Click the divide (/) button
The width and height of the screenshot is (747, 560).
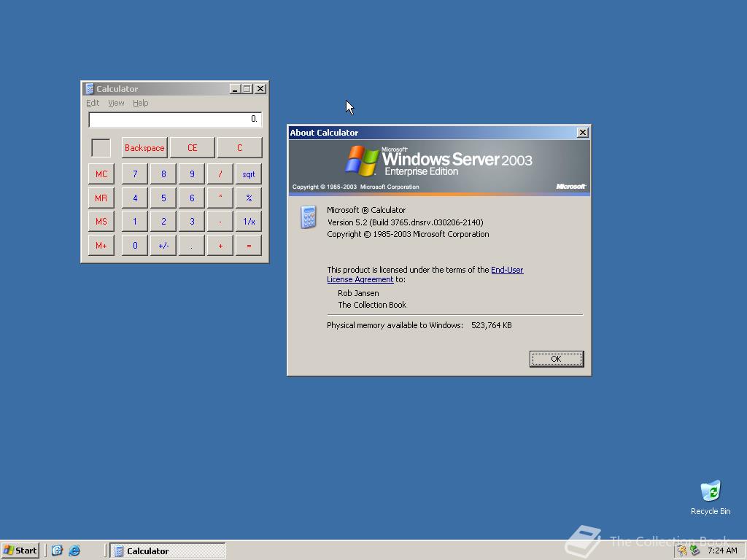tap(220, 174)
